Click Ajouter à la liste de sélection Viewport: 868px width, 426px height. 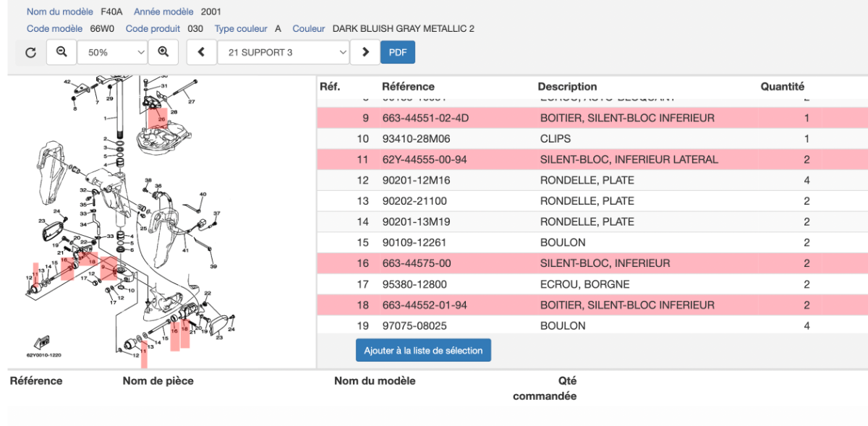(423, 350)
